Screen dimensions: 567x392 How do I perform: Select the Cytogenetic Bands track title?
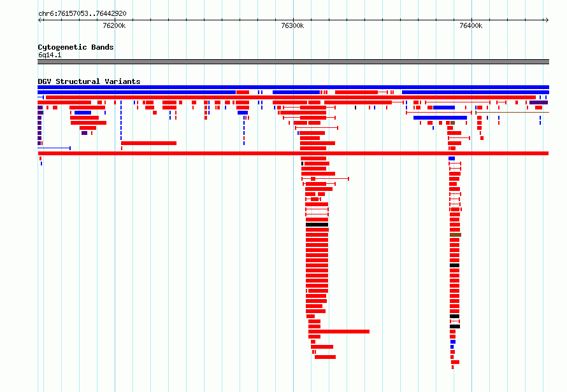click(x=76, y=47)
